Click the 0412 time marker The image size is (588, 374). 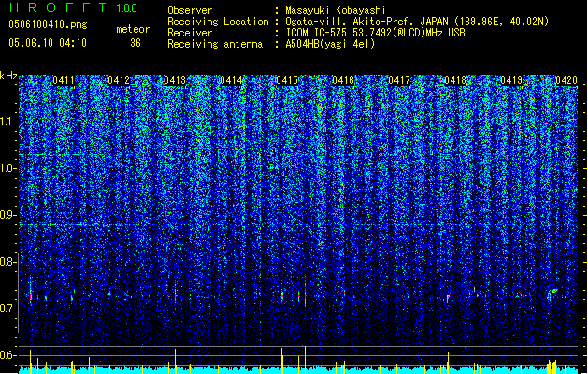click(x=119, y=80)
